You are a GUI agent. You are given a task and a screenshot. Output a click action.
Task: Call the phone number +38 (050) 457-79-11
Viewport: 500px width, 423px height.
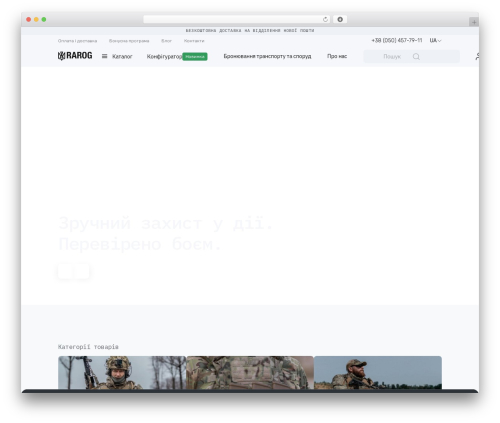(397, 40)
